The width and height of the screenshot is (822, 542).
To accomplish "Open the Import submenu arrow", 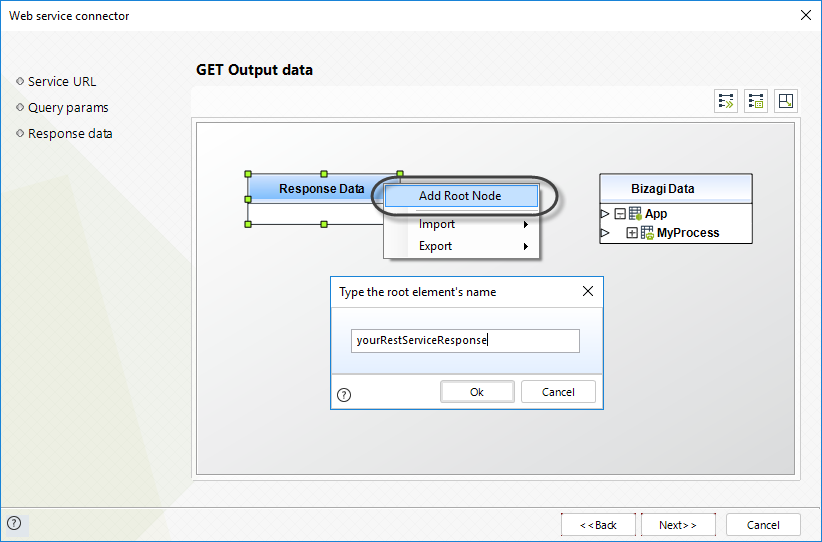I will coord(525,224).
